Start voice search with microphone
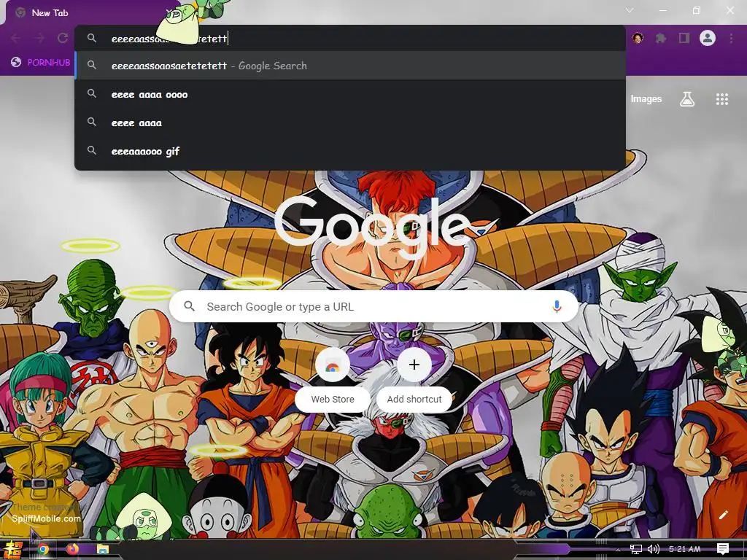 coord(557,307)
